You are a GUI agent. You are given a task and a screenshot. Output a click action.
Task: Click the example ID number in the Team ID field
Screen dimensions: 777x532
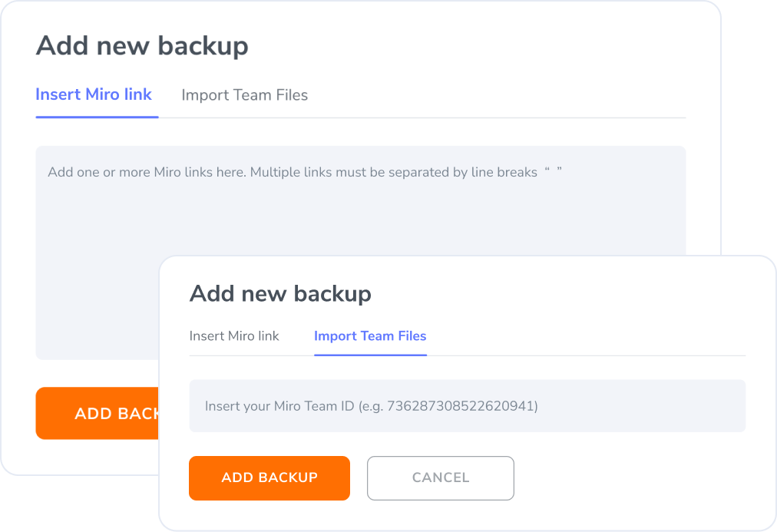pos(460,406)
